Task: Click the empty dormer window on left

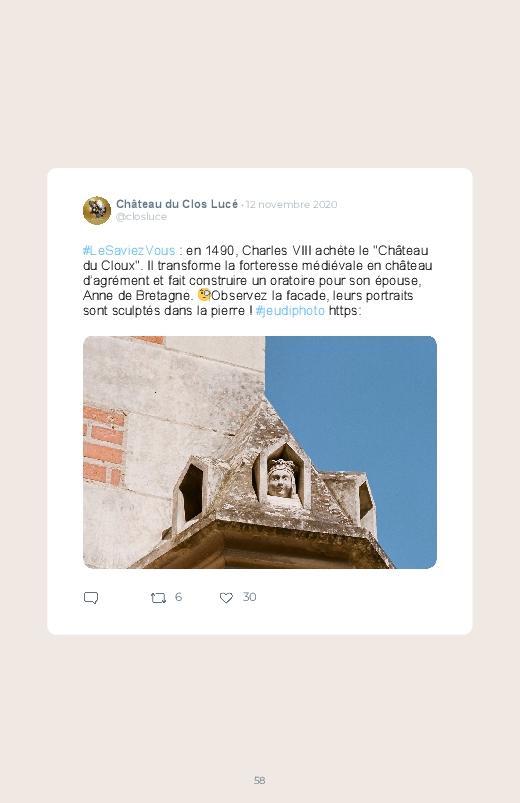Action: click(x=190, y=493)
